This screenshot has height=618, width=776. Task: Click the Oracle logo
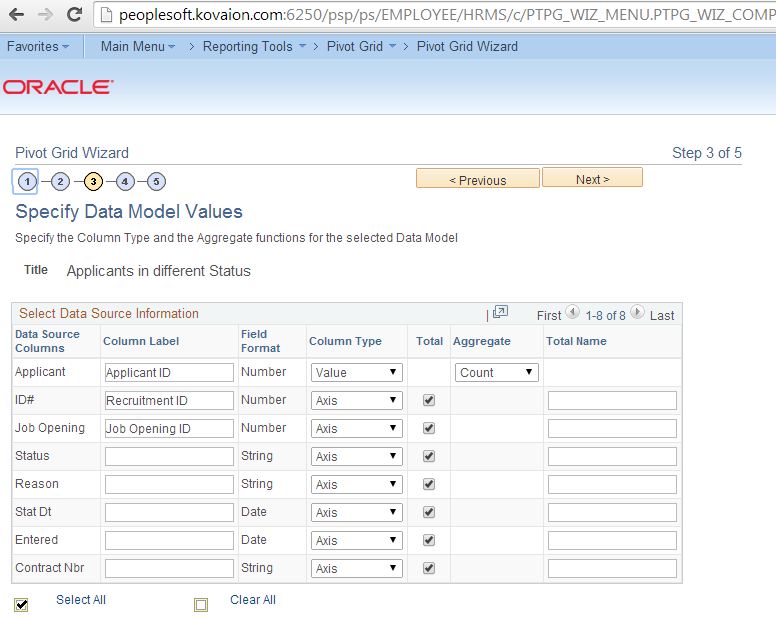[x=58, y=87]
